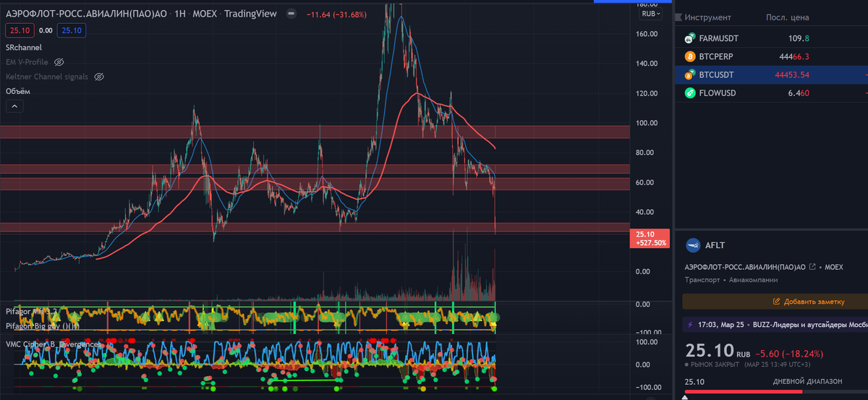Select the highlighted BTCUSDT watchlist row

pyautogui.click(x=771, y=75)
